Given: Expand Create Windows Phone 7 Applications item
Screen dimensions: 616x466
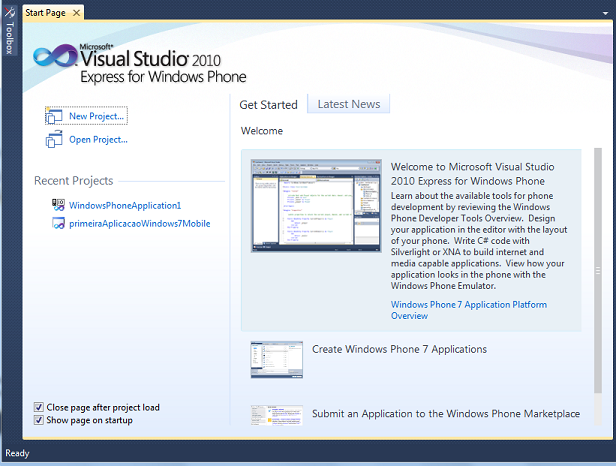Looking at the screenshot, I should point(399,349).
